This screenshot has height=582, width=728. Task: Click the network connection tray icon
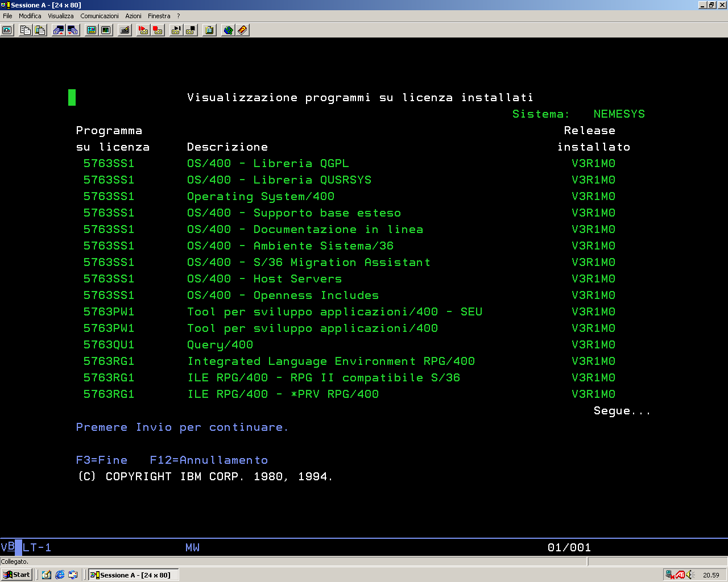(x=670, y=575)
